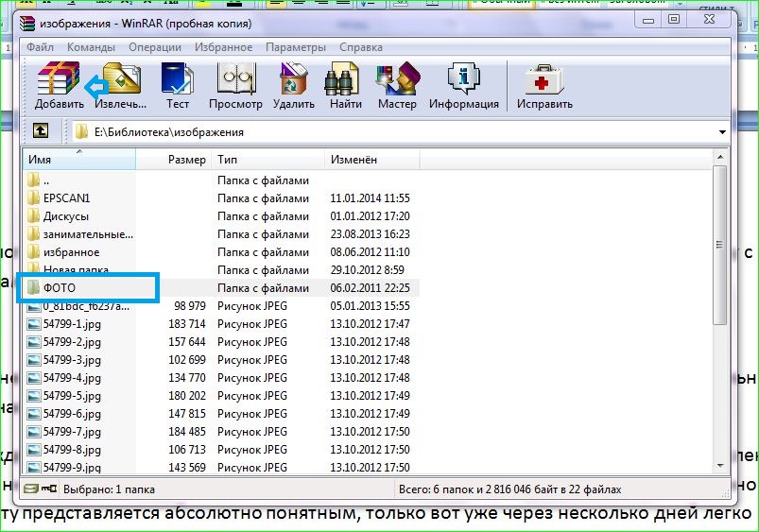This screenshot has width=759, height=532.
Task: Click the file list scrollbar up arrow
Action: (720, 157)
